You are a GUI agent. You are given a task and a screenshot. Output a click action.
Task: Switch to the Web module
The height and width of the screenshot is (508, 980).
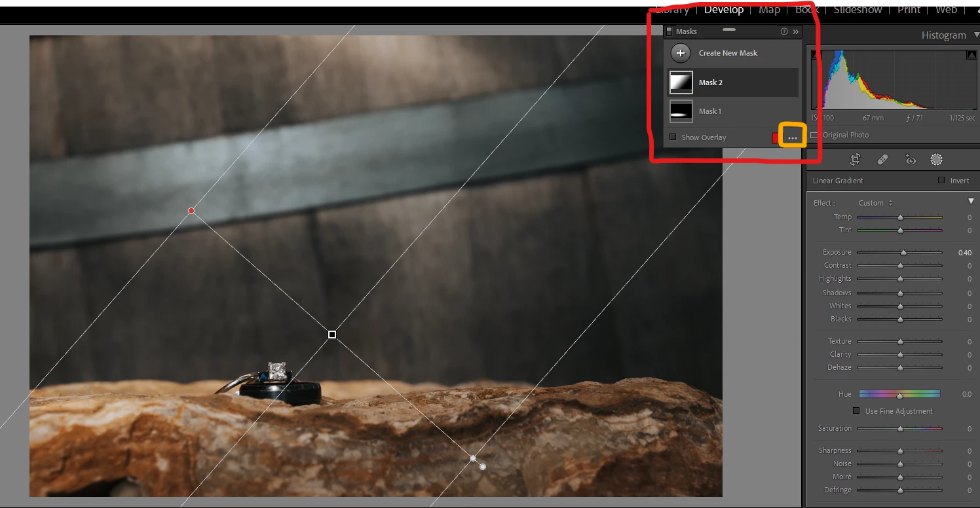946,10
